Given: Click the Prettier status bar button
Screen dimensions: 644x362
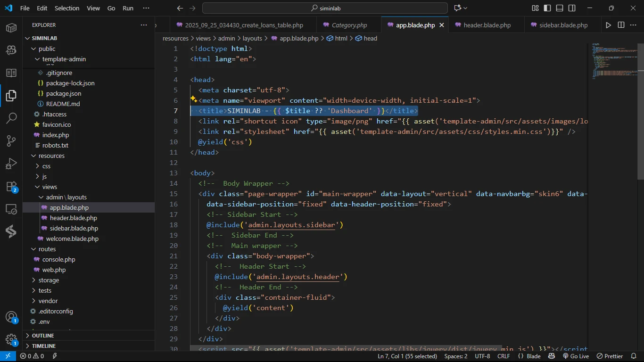Looking at the screenshot, I should [x=610, y=356].
